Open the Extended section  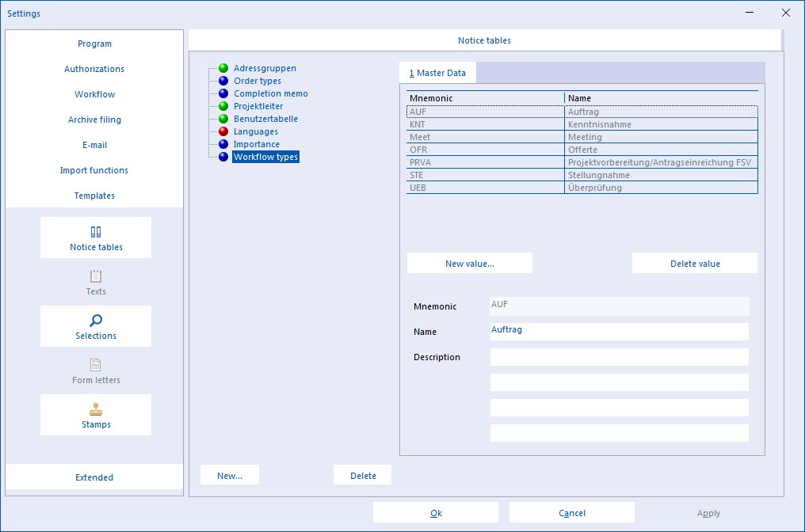pyautogui.click(x=94, y=477)
